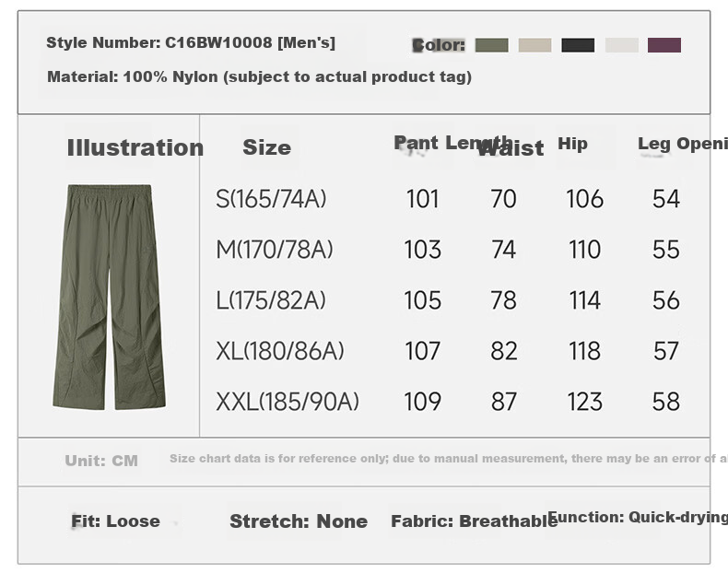Select the XL(180/86A) size row label

pyautogui.click(x=280, y=350)
